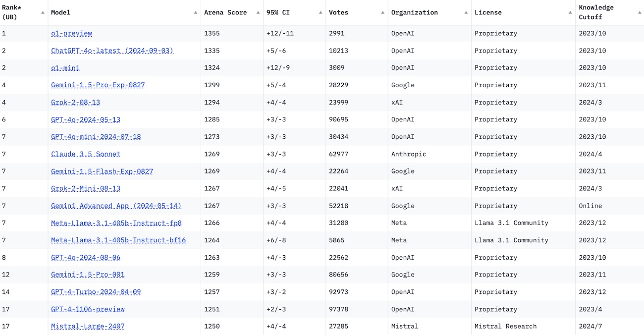Click the Grok-2-08-13 link

[x=75, y=103]
